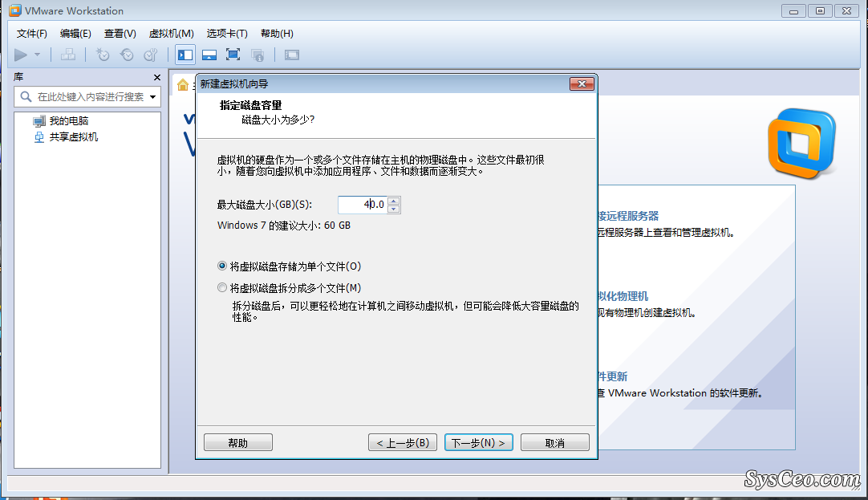868x500 pixels.
Task: Proceed with 下一步(N) > button
Action: pos(479,442)
